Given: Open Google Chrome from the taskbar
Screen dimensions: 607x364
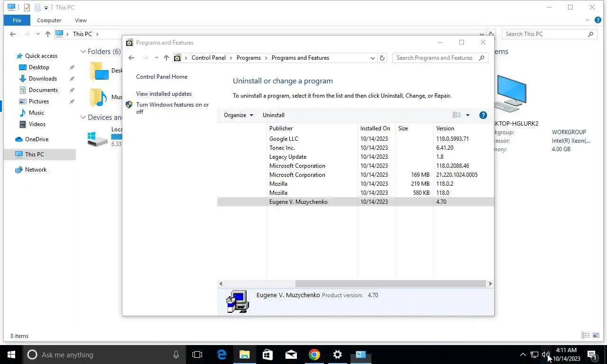Looking at the screenshot, I should 314,355.
